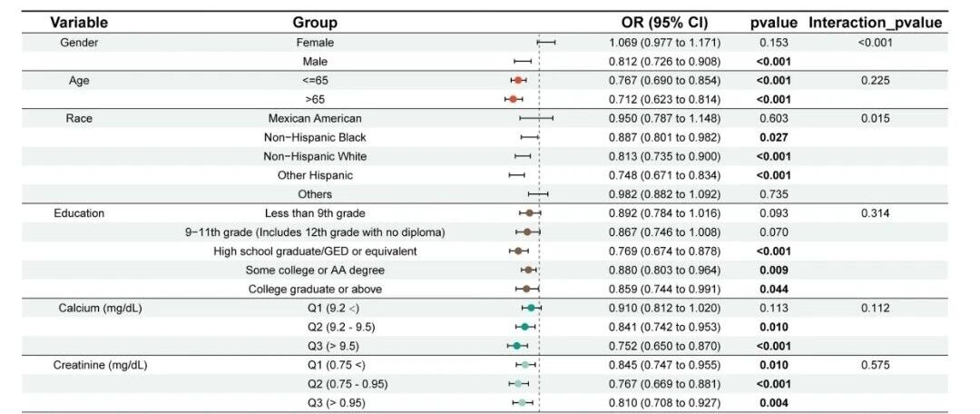This screenshot has height=414, width=980.
Task: Select the Non-Hispanic Black group label
Action: click(x=315, y=138)
